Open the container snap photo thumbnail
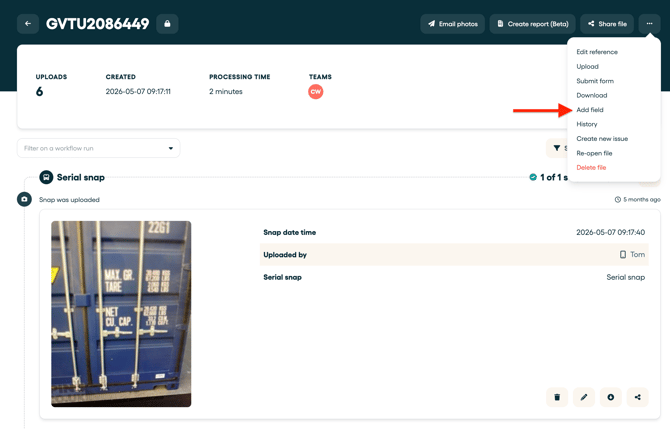 [x=121, y=314]
